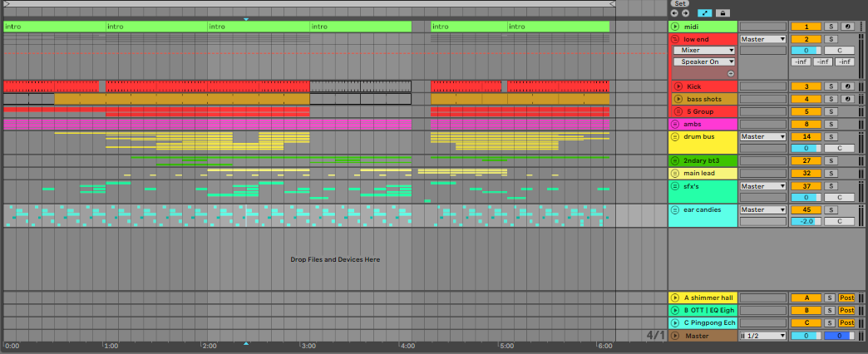Arm the bass shots track for recording
This screenshot has width=868, height=354.
(x=847, y=99)
